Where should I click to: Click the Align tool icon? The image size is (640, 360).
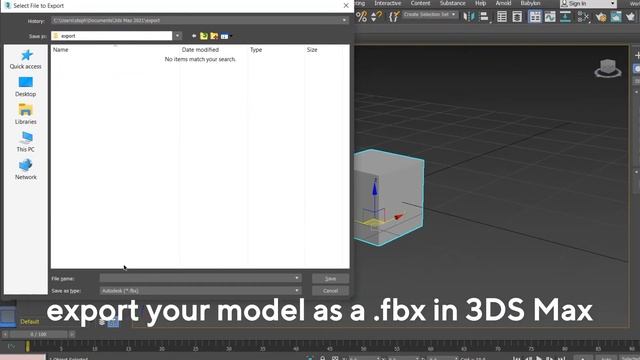[x=484, y=17]
